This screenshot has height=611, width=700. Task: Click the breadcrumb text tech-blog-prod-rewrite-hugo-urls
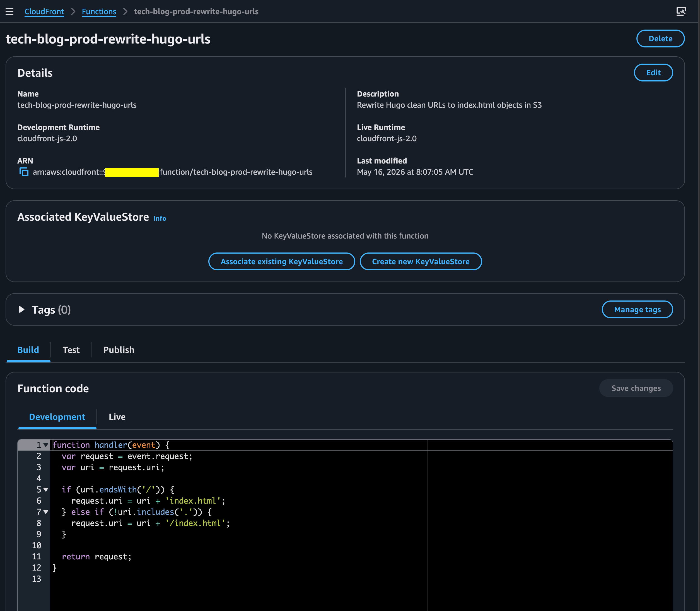click(x=196, y=12)
